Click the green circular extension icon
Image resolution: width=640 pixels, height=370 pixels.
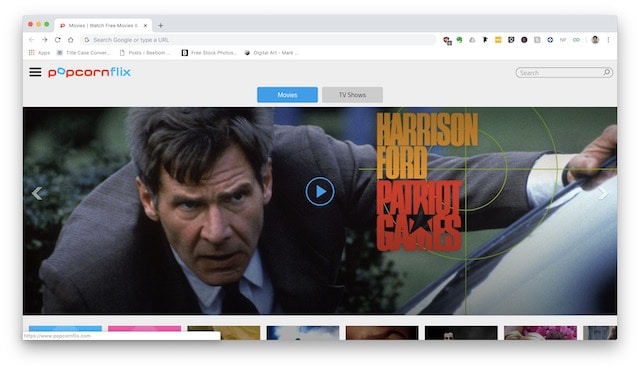(460, 40)
